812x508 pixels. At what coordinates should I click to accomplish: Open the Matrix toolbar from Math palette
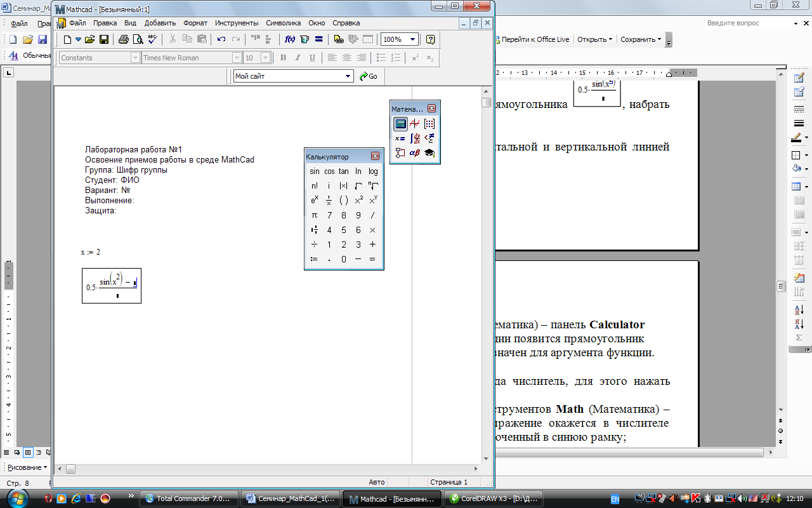429,124
